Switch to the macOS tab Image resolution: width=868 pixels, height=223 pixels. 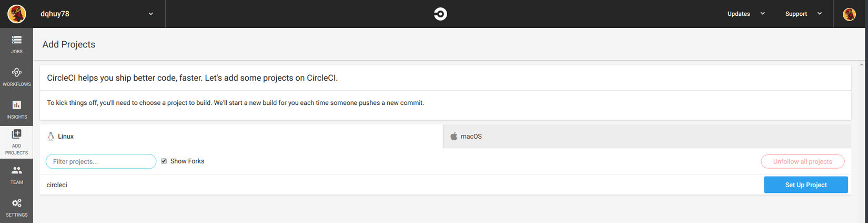click(471, 137)
